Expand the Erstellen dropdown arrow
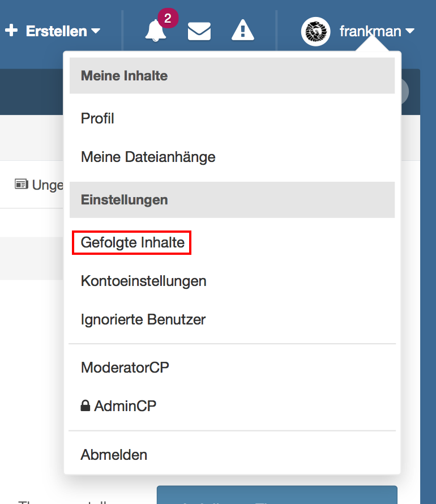Image resolution: width=436 pixels, height=504 pixels. [x=96, y=31]
